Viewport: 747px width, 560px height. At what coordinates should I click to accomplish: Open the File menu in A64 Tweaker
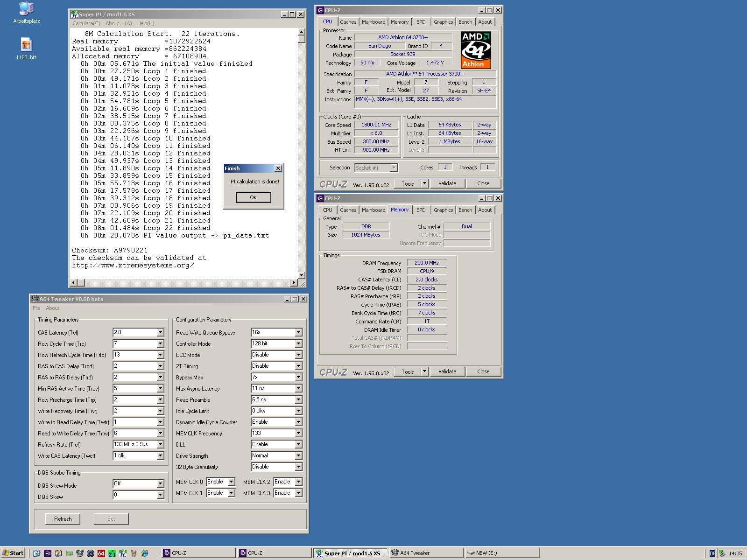click(36, 308)
